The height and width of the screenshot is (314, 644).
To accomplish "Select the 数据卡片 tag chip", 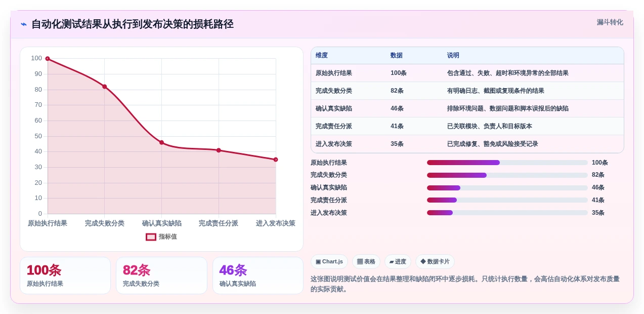I will (x=435, y=262).
